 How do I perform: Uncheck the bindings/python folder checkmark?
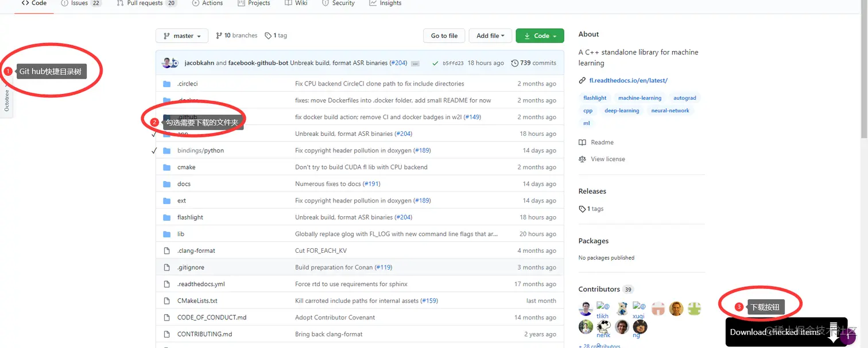[154, 151]
